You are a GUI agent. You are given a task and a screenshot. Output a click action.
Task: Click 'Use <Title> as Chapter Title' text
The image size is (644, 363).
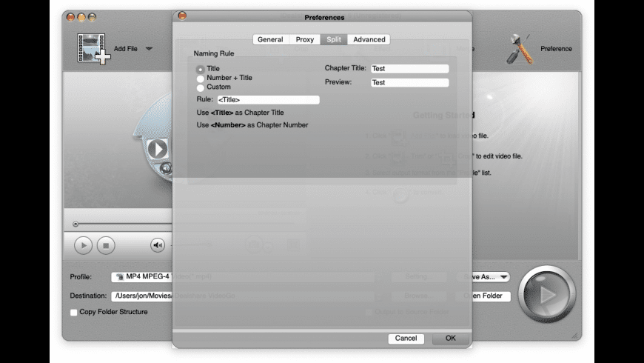[x=241, y=113]
